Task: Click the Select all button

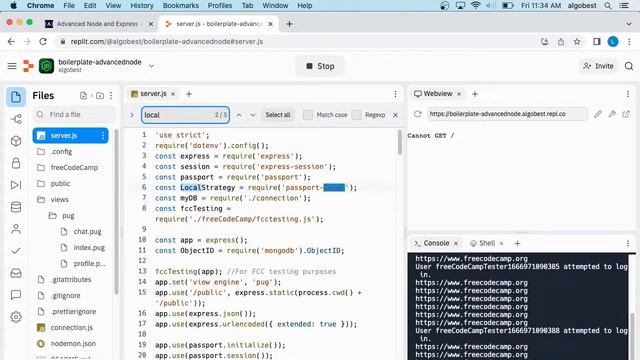Action: [278, 115]
